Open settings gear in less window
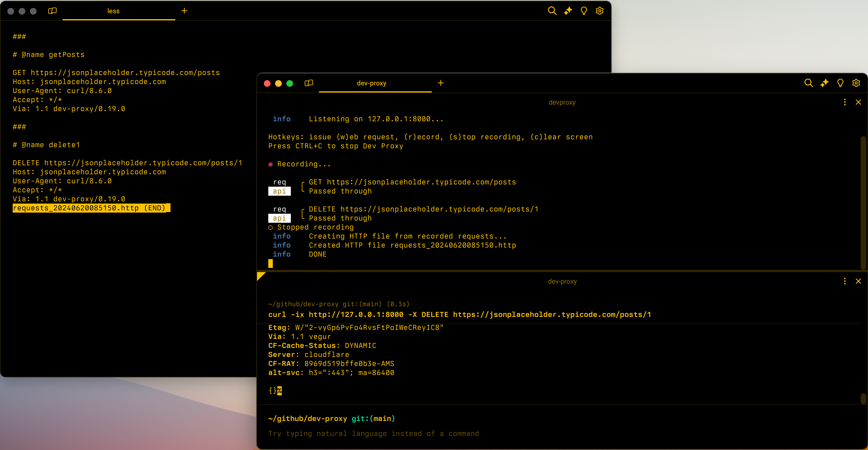 point(599,11)
